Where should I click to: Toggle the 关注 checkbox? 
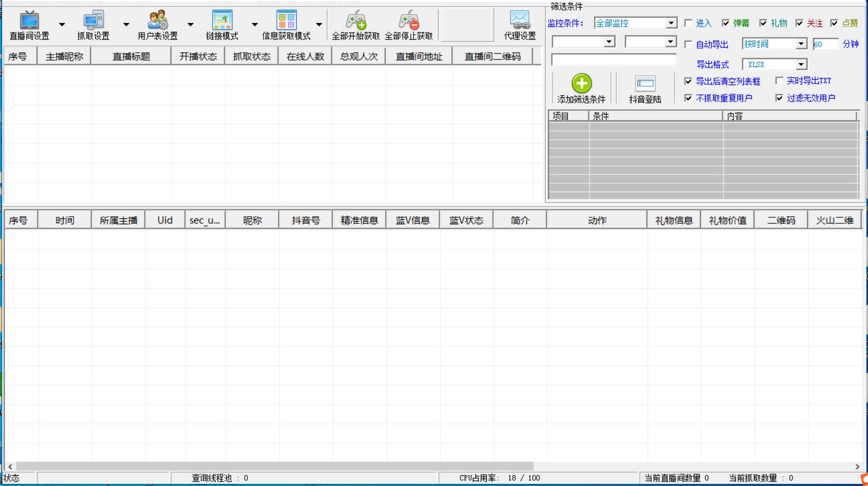[799, 23]
